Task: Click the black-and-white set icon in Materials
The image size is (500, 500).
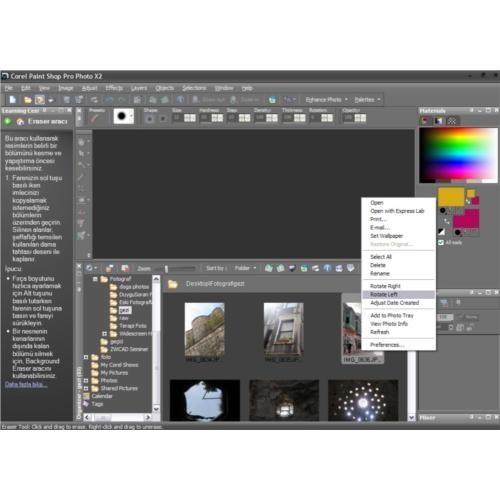Action: (442, 231)
